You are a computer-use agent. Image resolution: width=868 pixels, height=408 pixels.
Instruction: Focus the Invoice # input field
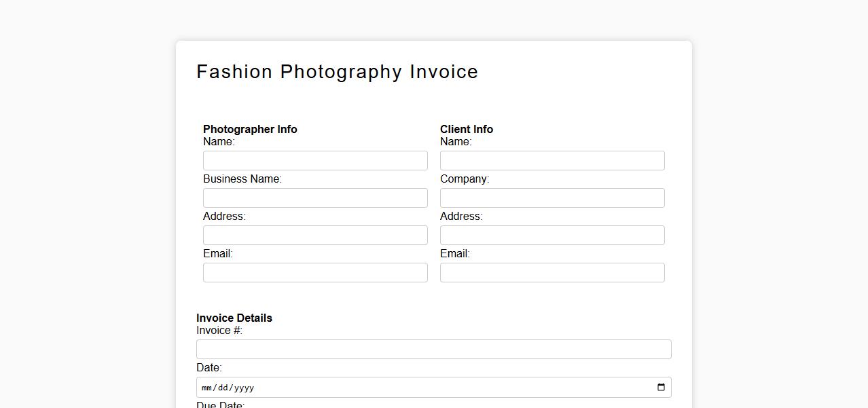point(433,350)
